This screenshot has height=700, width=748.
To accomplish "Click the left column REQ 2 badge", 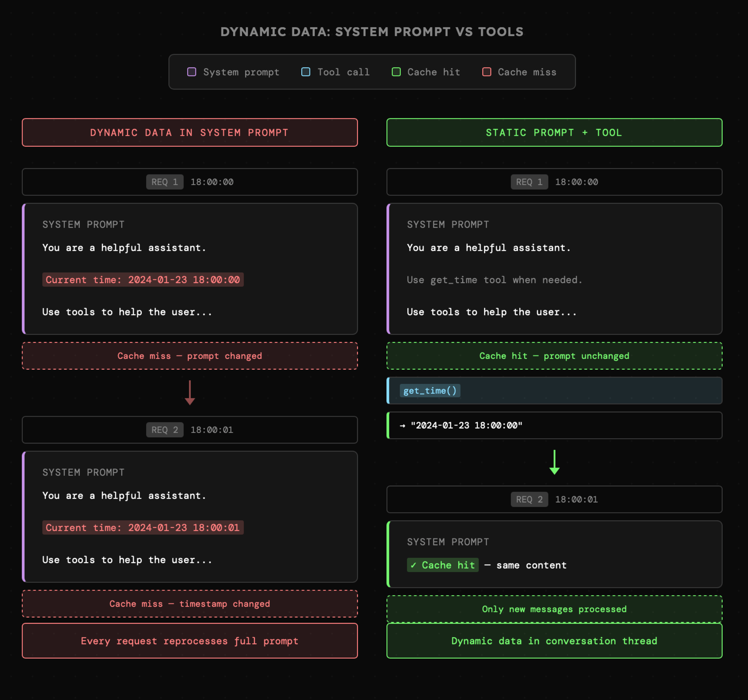I will point(164,430).
